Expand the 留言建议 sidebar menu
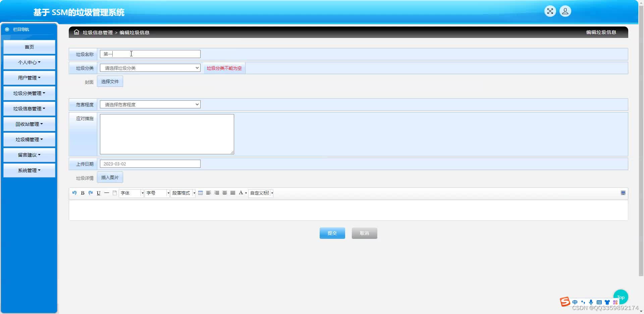 (29, 155)
